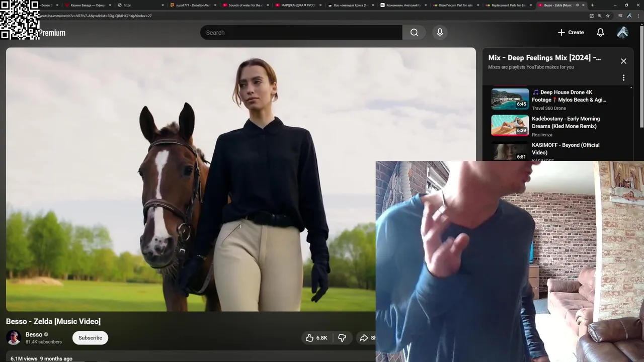Click the YouTube Premium logo
Screen dimensions: 644x362
click(x=52, y=33)
